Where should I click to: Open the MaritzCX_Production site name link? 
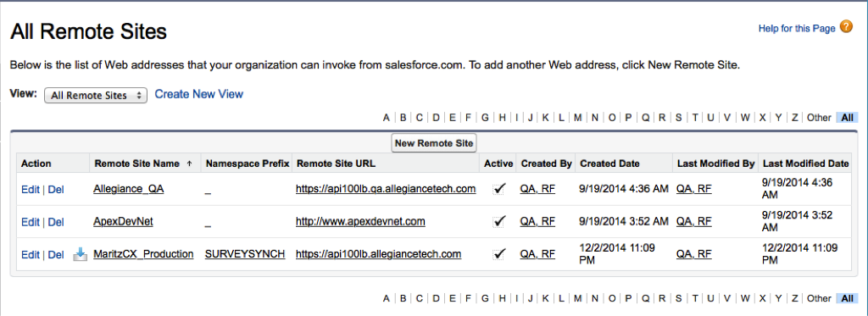[143, 254]
